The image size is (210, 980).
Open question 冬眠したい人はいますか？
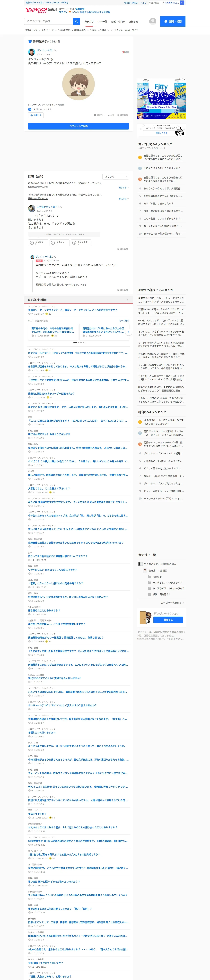tap(42, 732)
